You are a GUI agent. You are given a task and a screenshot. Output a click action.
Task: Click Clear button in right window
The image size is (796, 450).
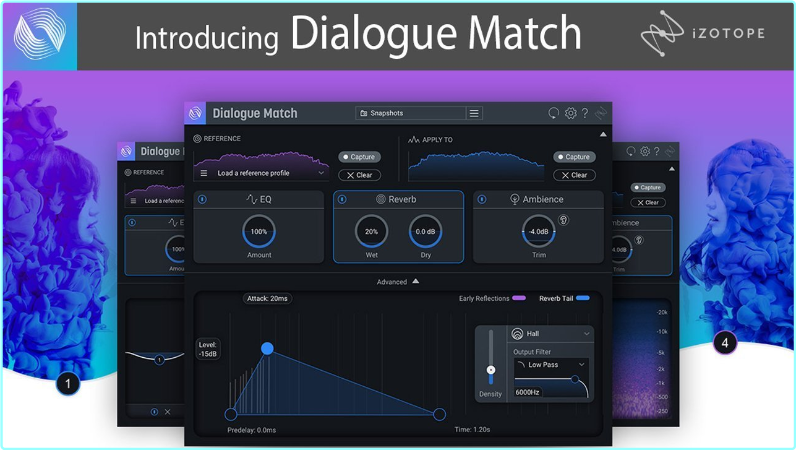point(648,203)
